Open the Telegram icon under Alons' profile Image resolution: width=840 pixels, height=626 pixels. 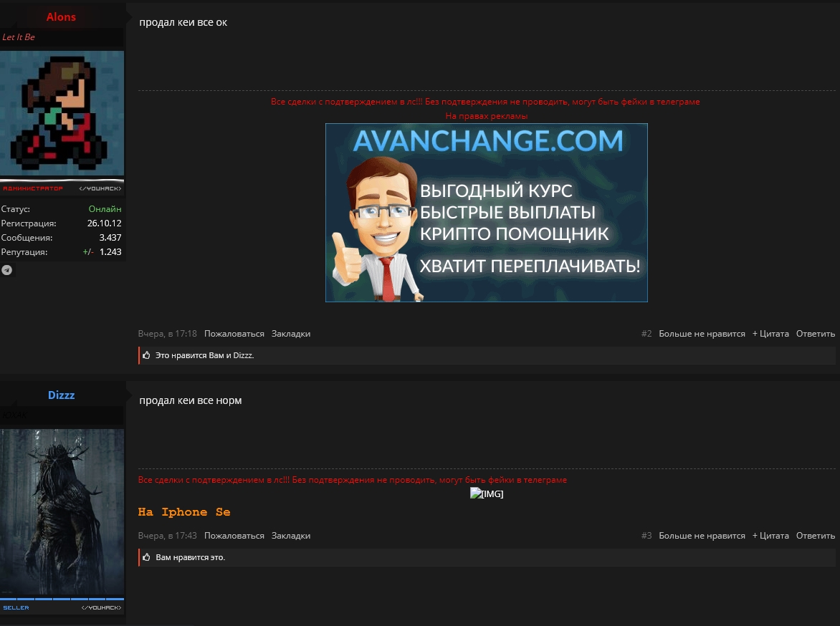pyautogui.click(x=7, y=270)
